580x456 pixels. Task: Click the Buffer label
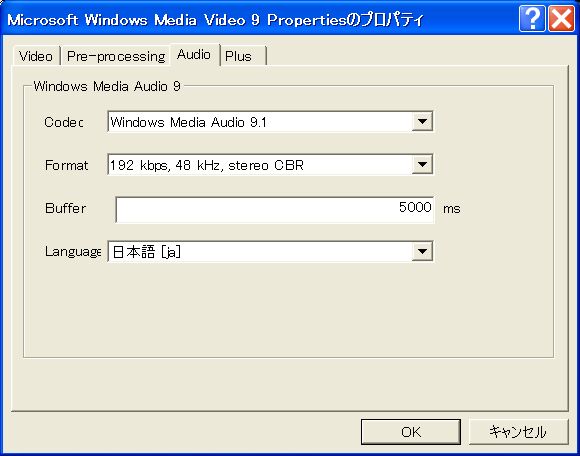(65, 208)
